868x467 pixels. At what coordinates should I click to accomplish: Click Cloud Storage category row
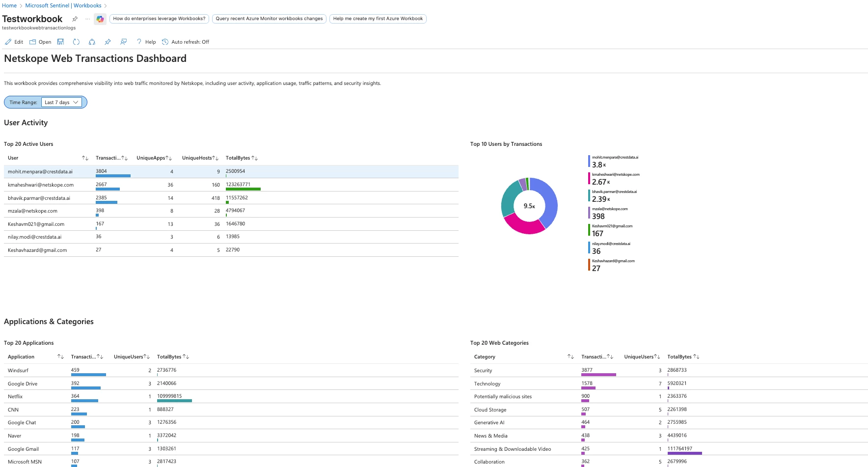coord(669,410)
